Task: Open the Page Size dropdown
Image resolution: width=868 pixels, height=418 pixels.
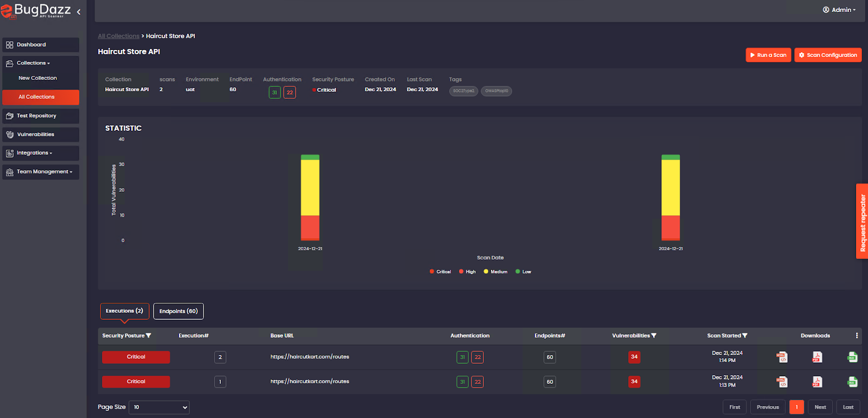Action: pos(159,407)
